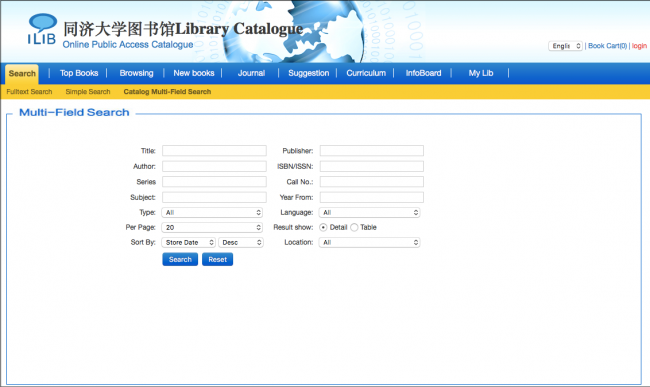The width and height of the screenshot is (650, 387).
Task: Focus the Author input field
Action: (x=214, y=167)
